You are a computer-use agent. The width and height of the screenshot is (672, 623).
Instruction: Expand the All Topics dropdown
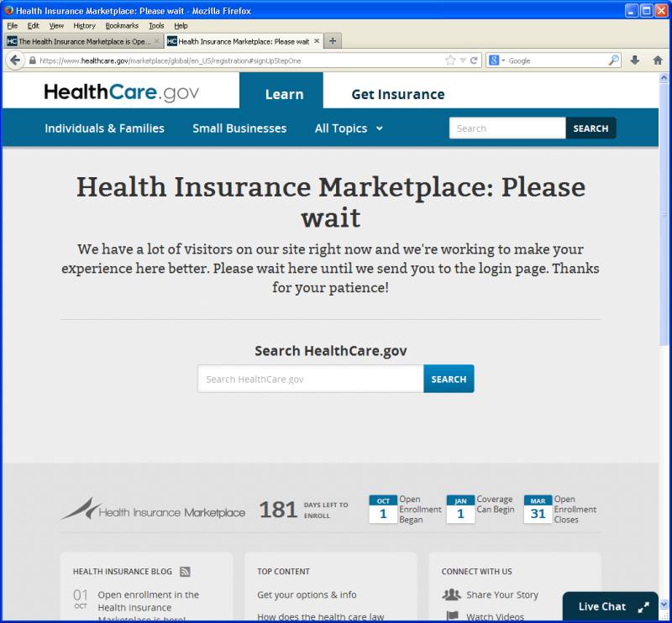(x=349, y=128)
